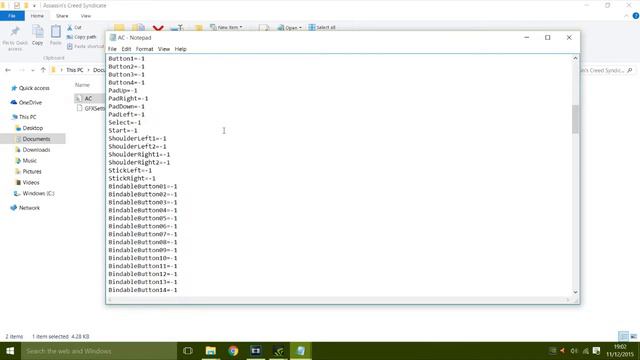
Task: Click the volume icon in system tray
Action: click(x=573, y=351)
